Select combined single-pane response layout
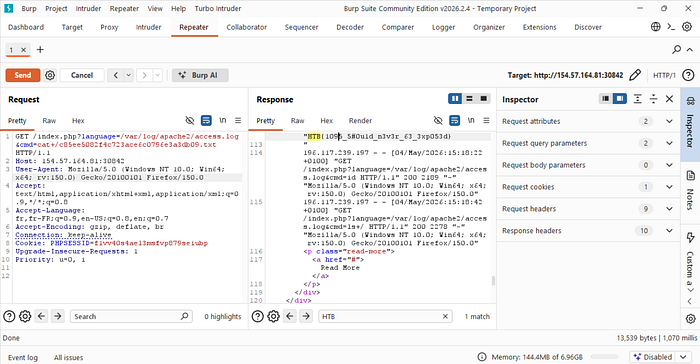This screenshot has width=700, height=364. (x=483, y=99)
